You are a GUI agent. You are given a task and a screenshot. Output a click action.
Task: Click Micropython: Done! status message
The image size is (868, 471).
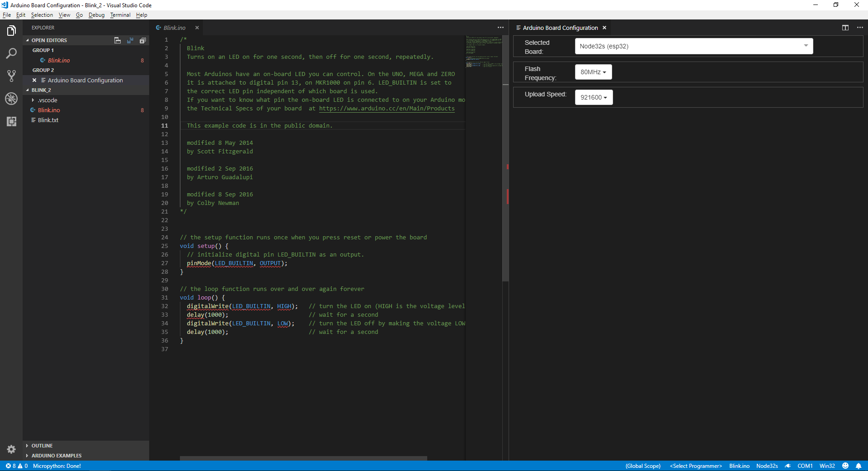pos(57,466)
